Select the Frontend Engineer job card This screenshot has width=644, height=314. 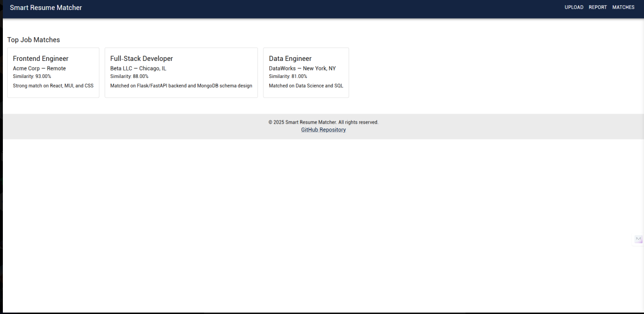pos(53,72)
